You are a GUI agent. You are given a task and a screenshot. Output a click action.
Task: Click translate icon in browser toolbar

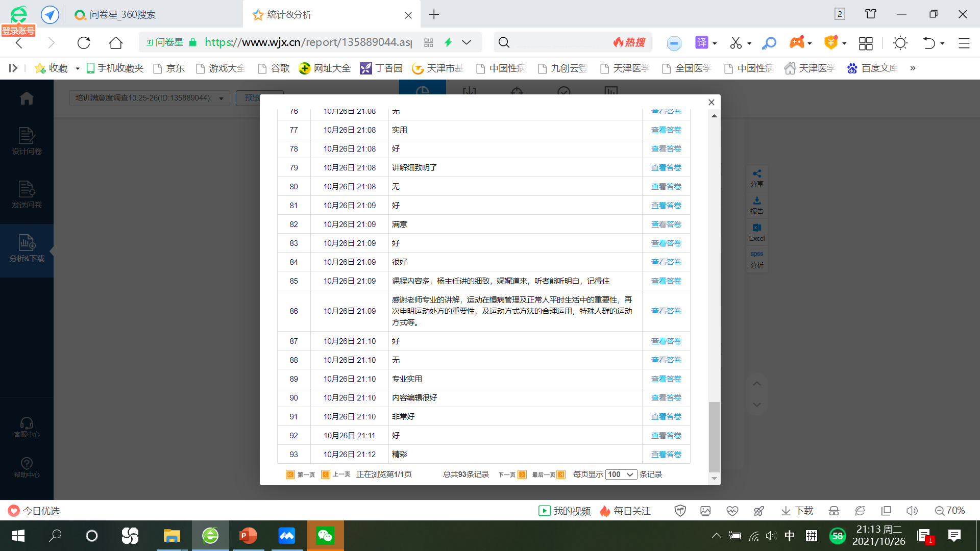[702, 42]
